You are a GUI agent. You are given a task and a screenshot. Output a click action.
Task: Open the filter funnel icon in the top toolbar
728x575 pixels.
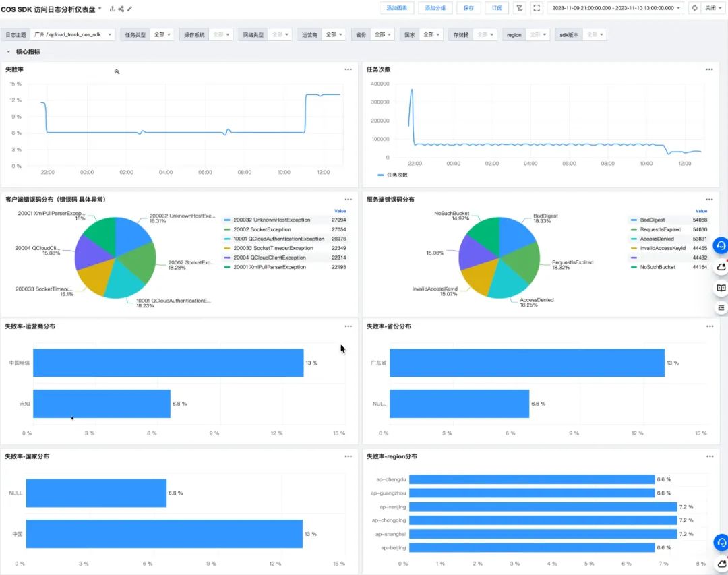pyautogui.click(x=520, y=8)
